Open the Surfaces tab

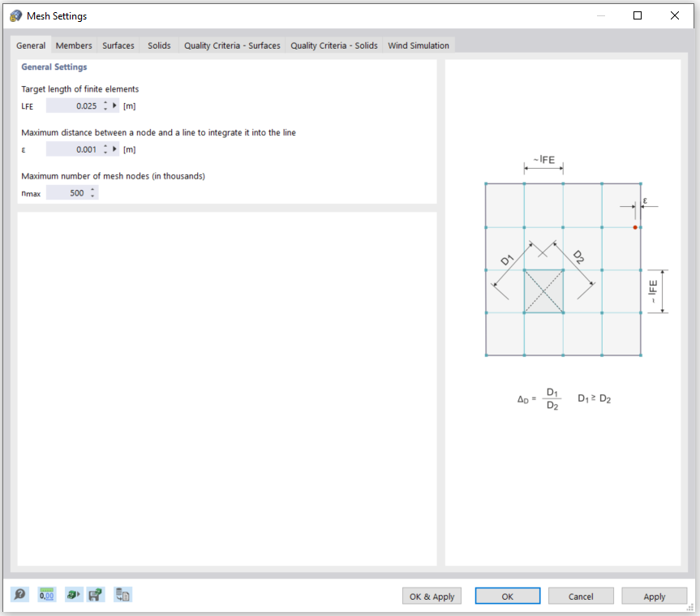(x=118, y=45)
